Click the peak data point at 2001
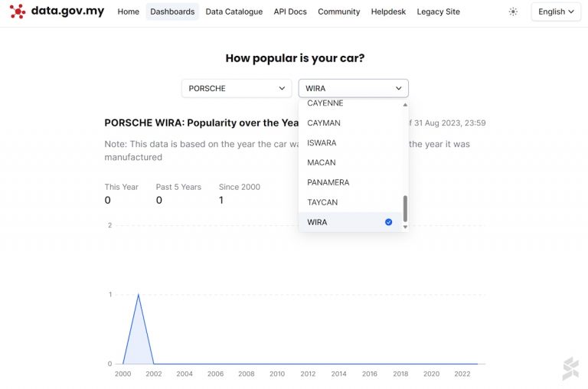 point(139,295)
